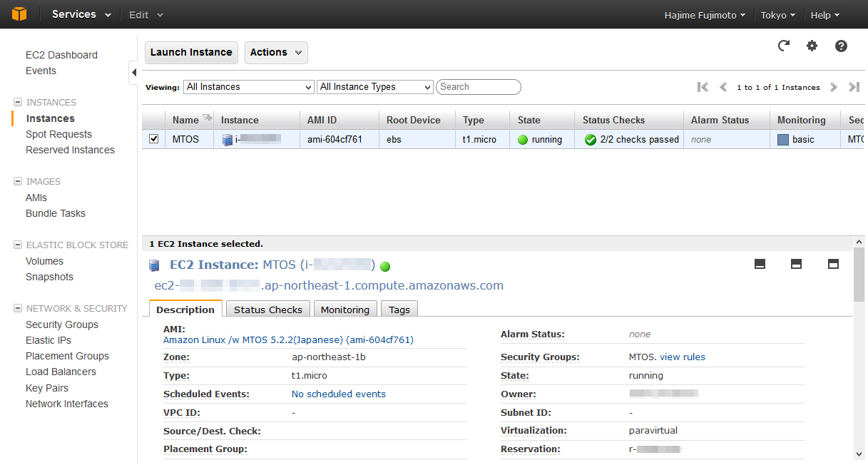Minimize the details pane with first layout icon
Viewport: 868px width, 465px height.
760,264
